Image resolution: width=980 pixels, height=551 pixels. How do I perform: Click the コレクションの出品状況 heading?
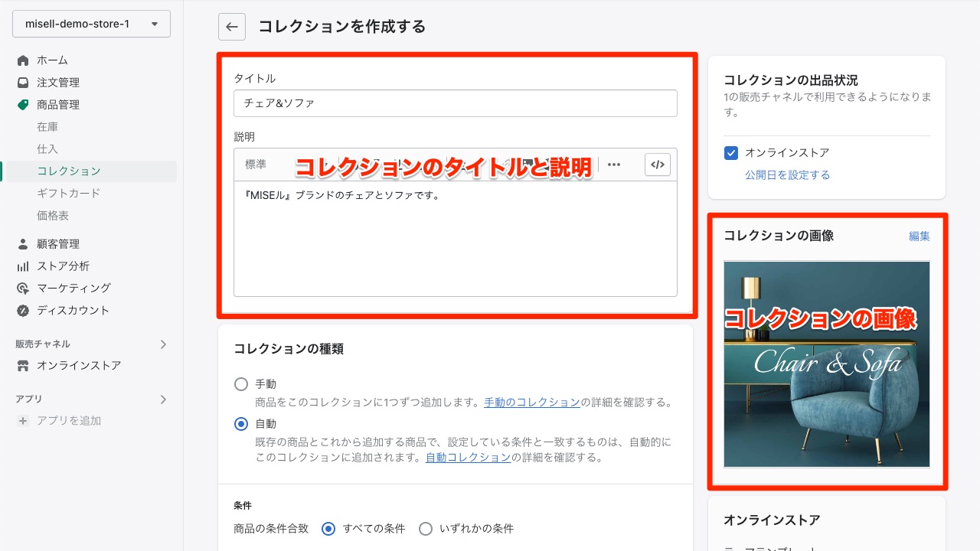tap(791, 80)
